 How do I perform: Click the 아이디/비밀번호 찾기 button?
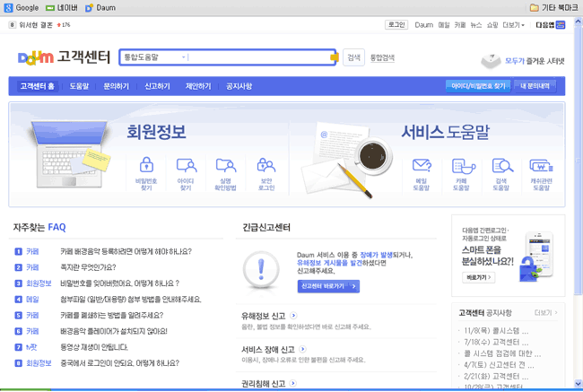coord(478,86)
